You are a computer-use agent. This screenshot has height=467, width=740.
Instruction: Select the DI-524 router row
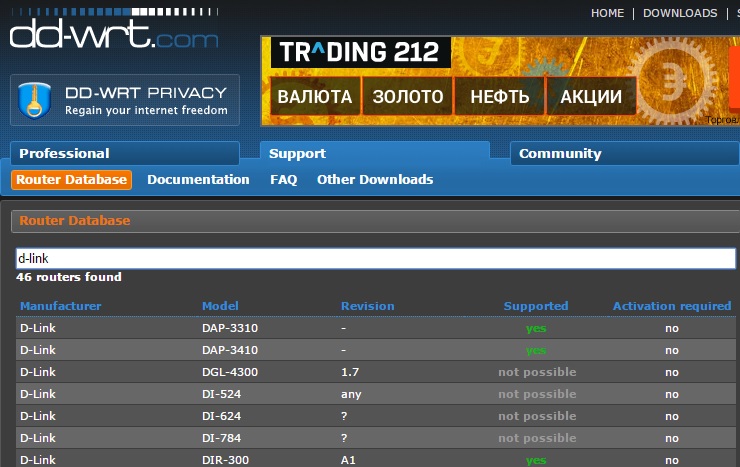[376, 394]
